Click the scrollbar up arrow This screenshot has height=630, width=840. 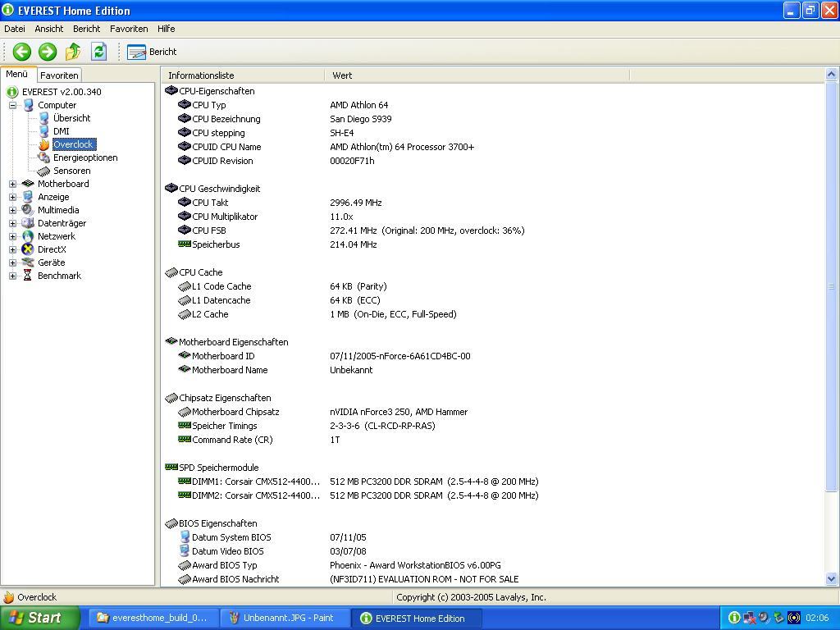pyautogui.click(x=832, y=74)
